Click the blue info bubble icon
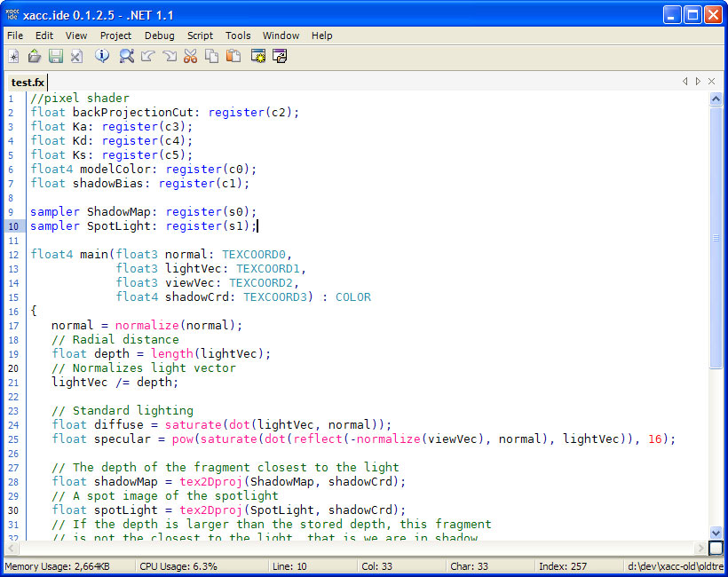 click(x=102, y=57)
